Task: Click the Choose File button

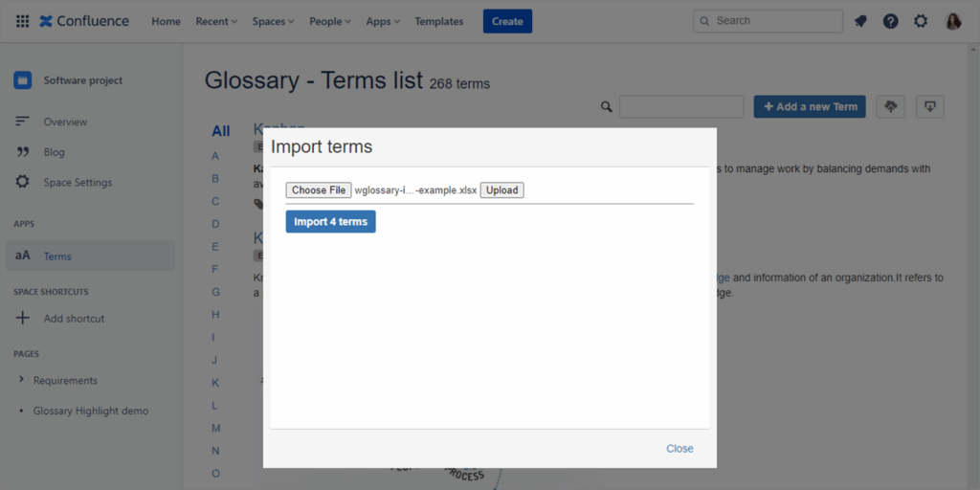Action: tap(319, 190)
